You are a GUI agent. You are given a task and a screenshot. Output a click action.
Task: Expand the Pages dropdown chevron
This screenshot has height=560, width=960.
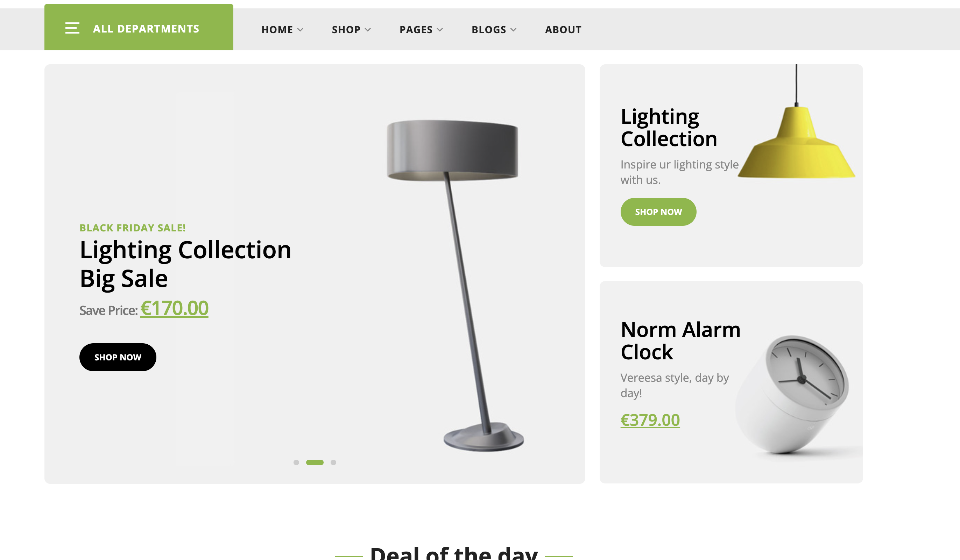pos(440,30)
